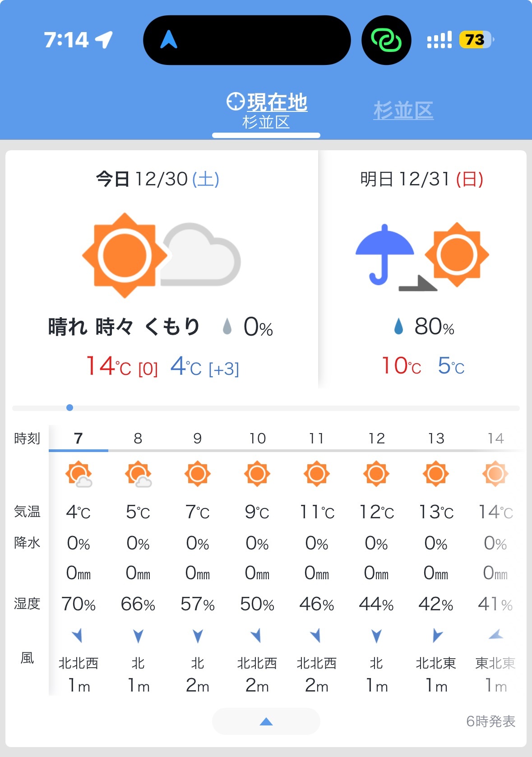
Task: Tap the green link icon in status bar
Action: (386, 40)
